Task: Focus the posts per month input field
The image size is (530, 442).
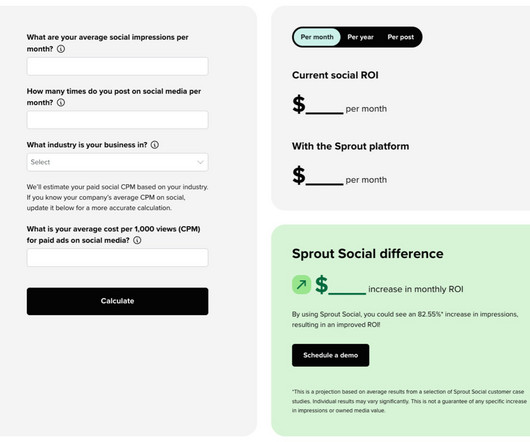Action: (x=117, y=120)
